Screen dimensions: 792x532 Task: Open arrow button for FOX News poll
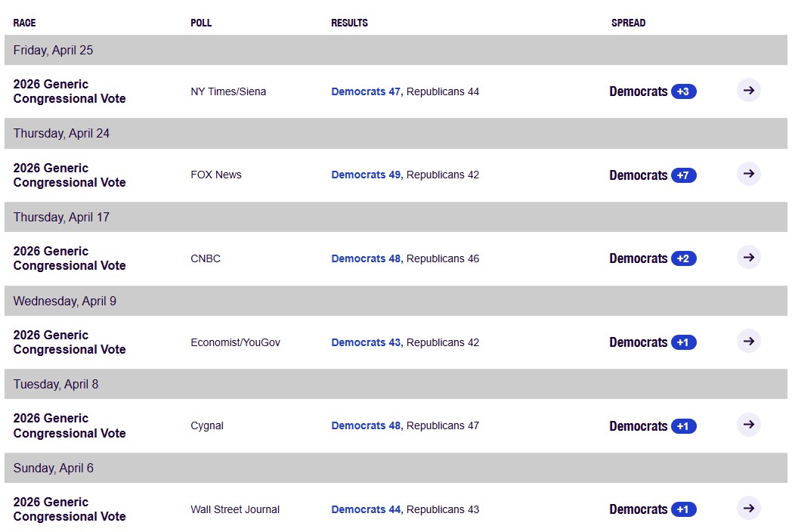[749, 174]
